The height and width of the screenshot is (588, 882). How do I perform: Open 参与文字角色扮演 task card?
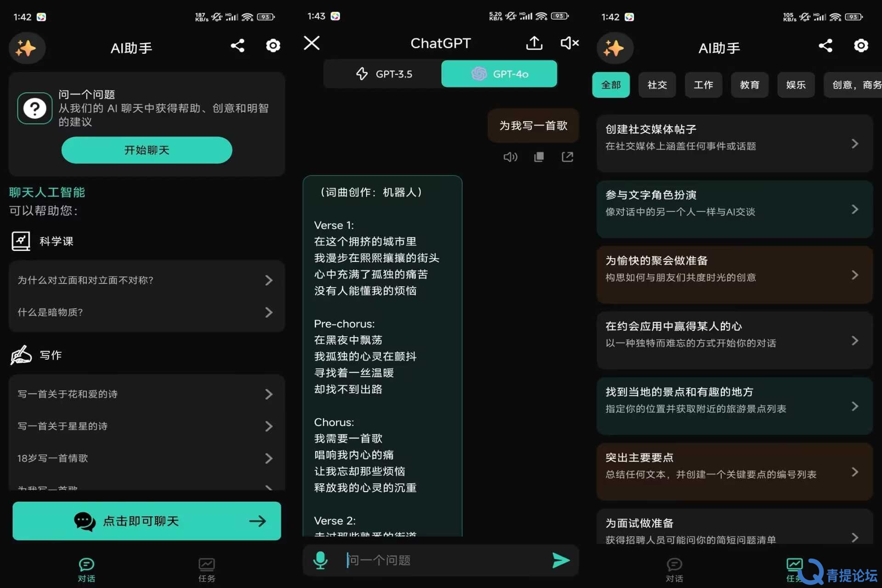coord(735,209)
